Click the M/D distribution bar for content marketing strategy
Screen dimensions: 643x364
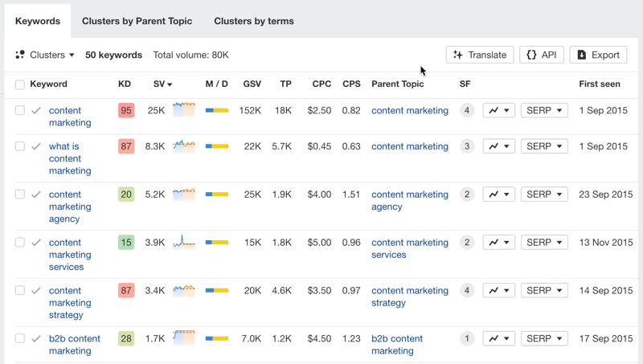(217, 291)
